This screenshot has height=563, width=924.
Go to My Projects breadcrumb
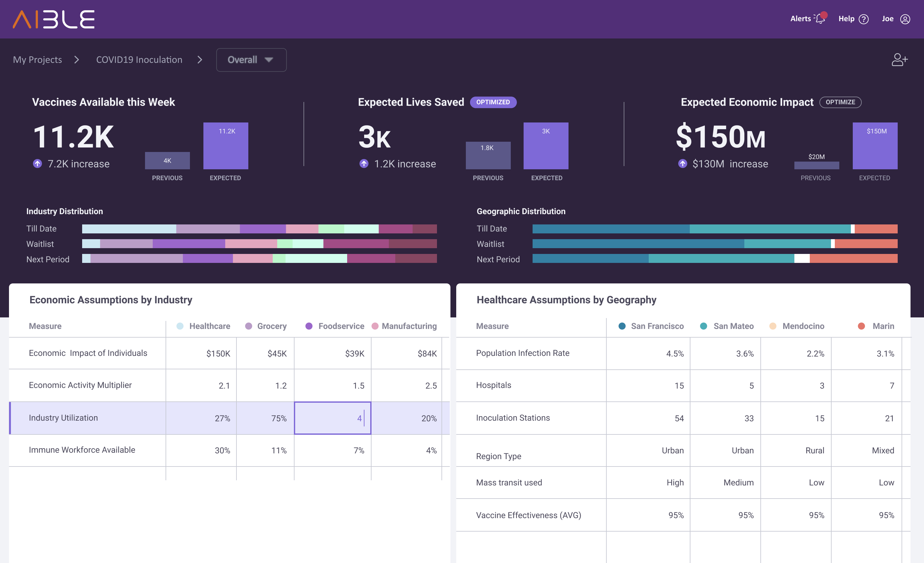click(x=38, y=60)
